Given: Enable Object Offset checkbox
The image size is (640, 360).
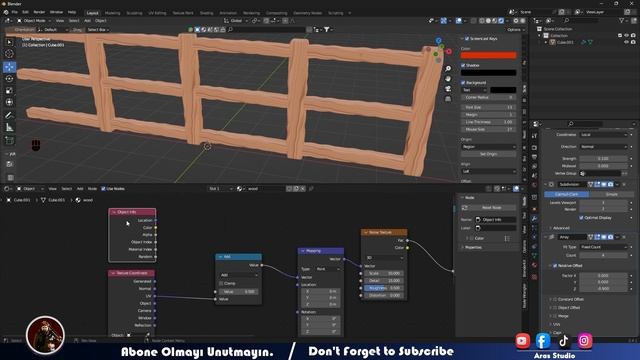Looking at the screenshot, I should (555, 308).
